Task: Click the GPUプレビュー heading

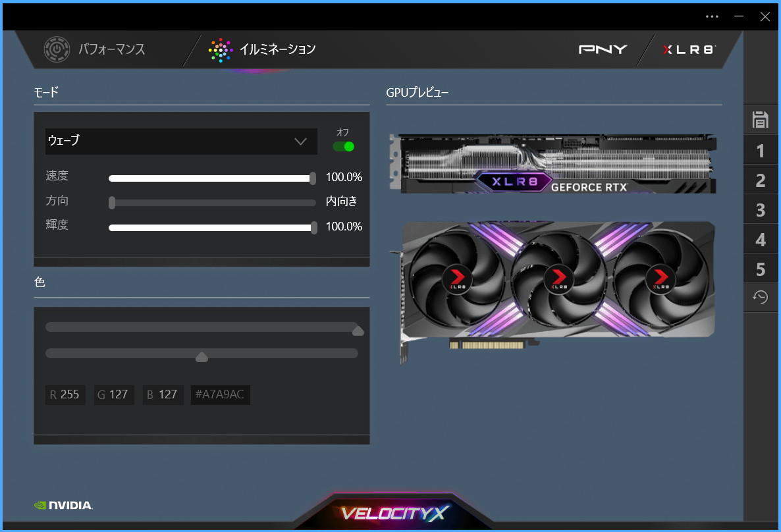Action: click(417, 93)
